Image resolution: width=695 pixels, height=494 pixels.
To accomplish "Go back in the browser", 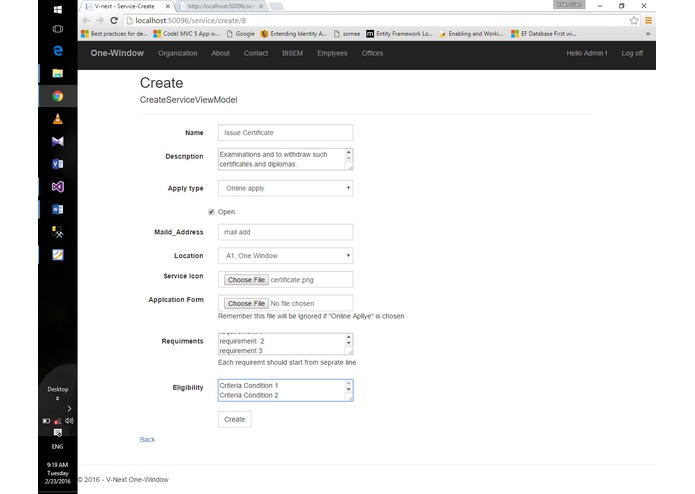I will [x=86, y=20].
